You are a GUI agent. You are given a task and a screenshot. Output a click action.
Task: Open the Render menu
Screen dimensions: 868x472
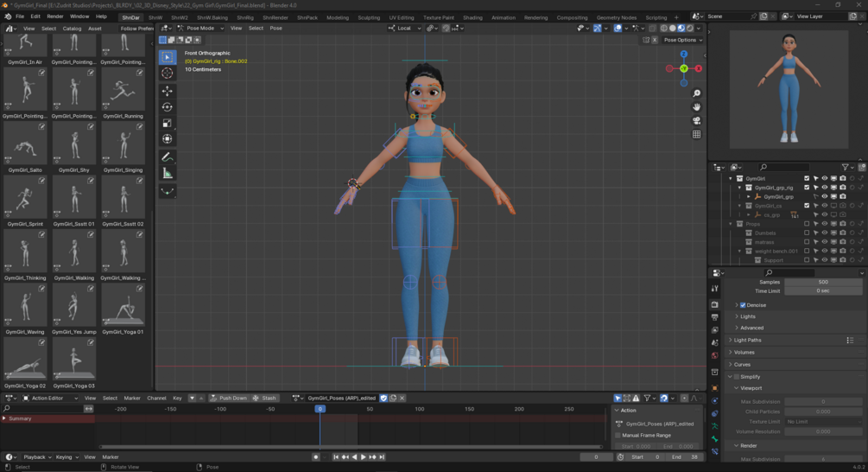pyautogui.click(x=54, y=16)
